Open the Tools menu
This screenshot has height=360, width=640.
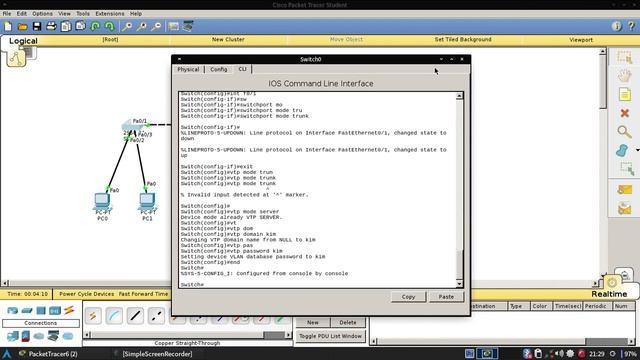(83, 13)
